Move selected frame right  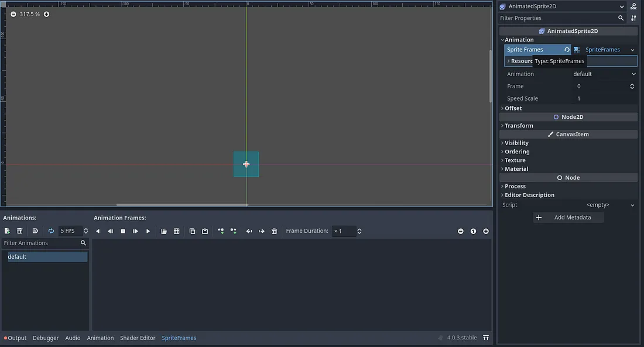[262, 231]
